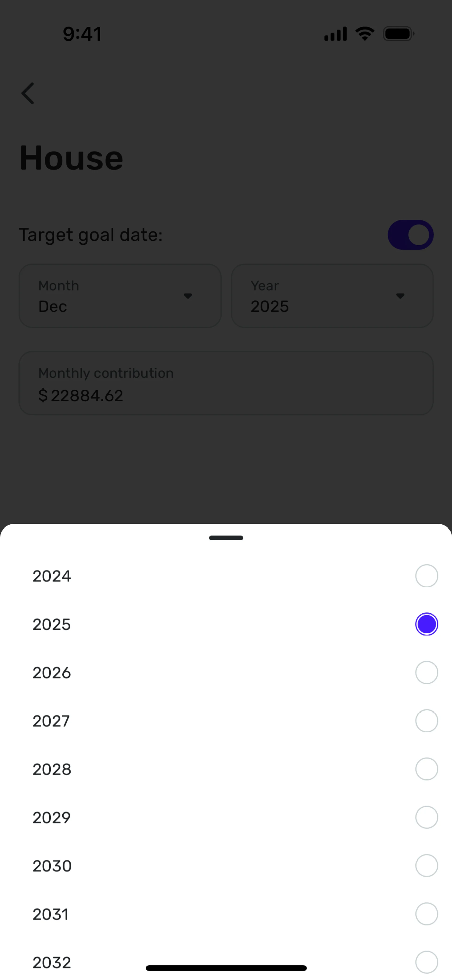Open the Year dropdown showing 2025
The height and width of the screenshot is (980, 452).
pyautogui.click(x=332, y=296)
